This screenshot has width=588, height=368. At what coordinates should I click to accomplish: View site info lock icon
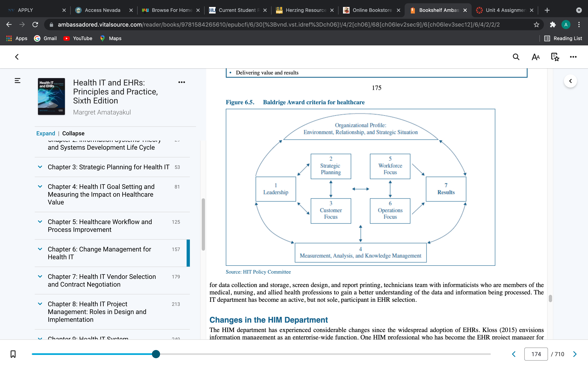51,25
